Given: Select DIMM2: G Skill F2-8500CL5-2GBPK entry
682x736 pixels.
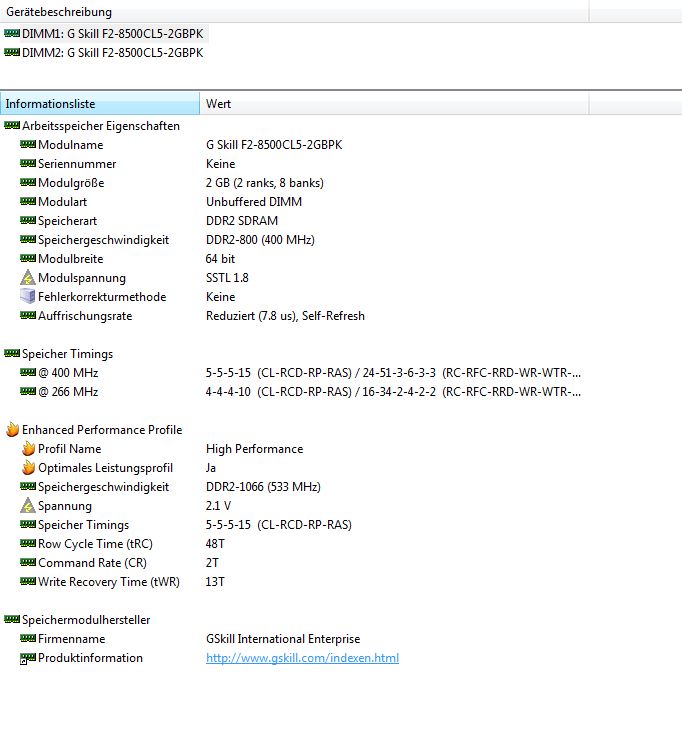Looking at the screenshot, I should point(112,52).
